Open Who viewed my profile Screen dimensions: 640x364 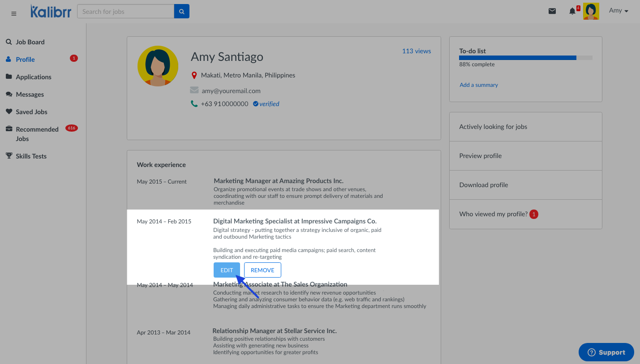(493, 214)
